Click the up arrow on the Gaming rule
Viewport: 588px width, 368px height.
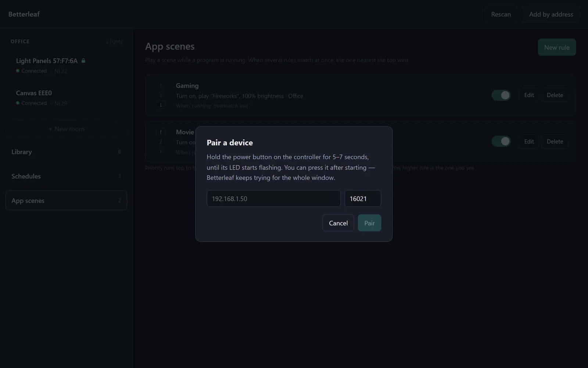[x=161, y=86]
